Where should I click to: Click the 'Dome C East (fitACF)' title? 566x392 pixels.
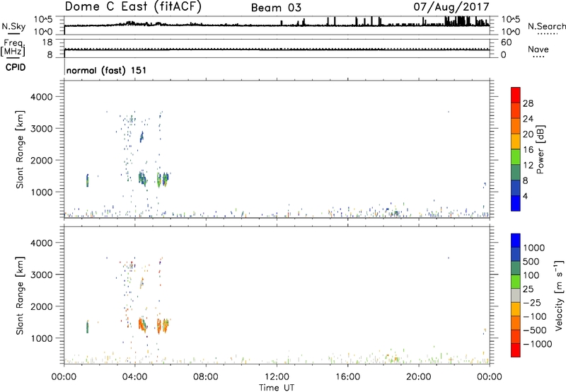pyautogui.click(x=133, y=7)
